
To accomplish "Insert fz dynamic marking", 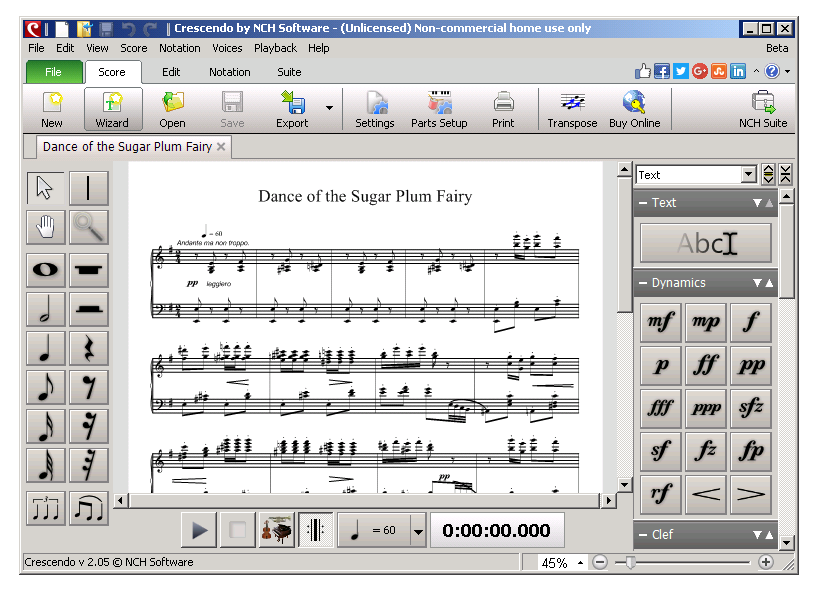I will (706, 451).
